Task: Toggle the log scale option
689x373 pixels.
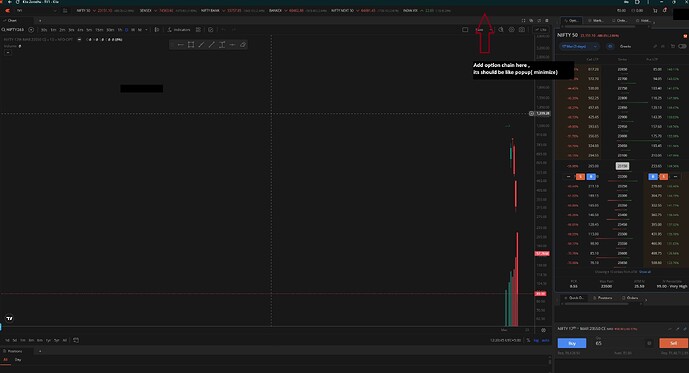Action: (x=536, y=340)
